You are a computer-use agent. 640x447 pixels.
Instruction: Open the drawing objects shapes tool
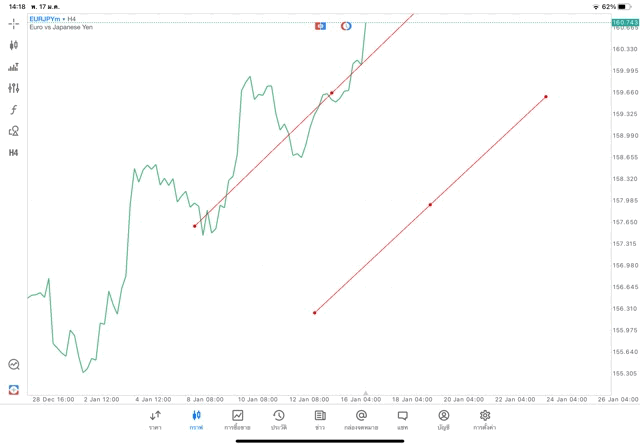pos(13,131)
